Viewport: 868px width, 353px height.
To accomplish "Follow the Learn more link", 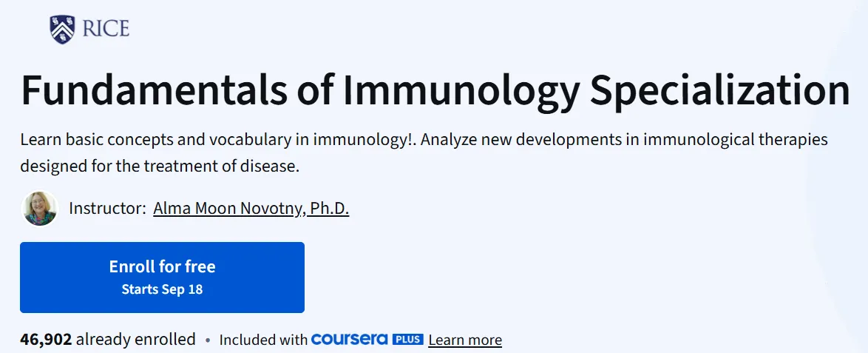I will point(465,340).
